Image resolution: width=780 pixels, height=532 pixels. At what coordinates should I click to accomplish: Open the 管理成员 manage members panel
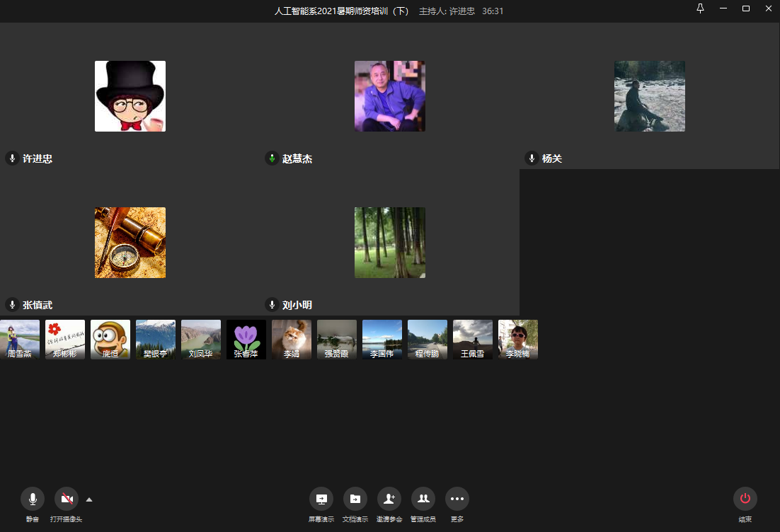pos(423,499)
